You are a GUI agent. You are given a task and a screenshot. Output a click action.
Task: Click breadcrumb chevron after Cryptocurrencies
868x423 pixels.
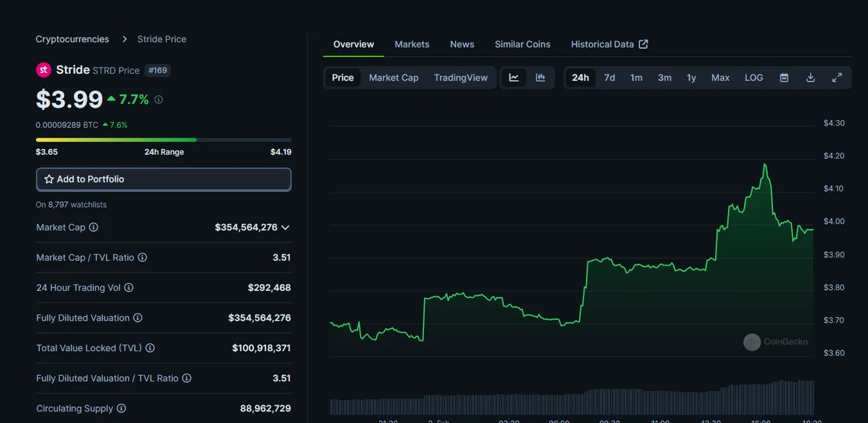click(124, 39)
